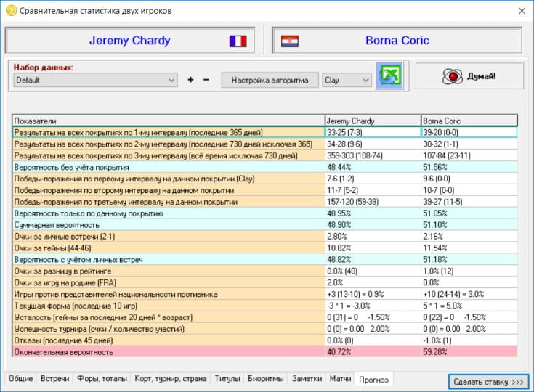Click the Jeremy Chardy column header
This screenshot has width=534, height=392.
tap(372, 121)
